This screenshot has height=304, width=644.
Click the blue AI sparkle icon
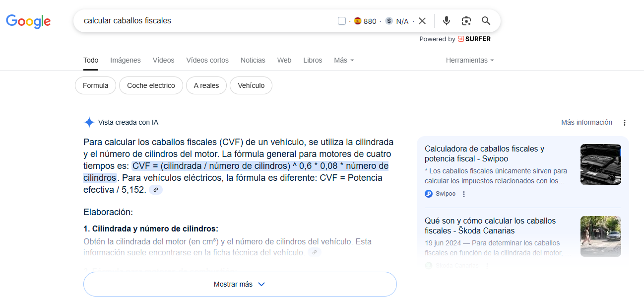tap(89, 122)
